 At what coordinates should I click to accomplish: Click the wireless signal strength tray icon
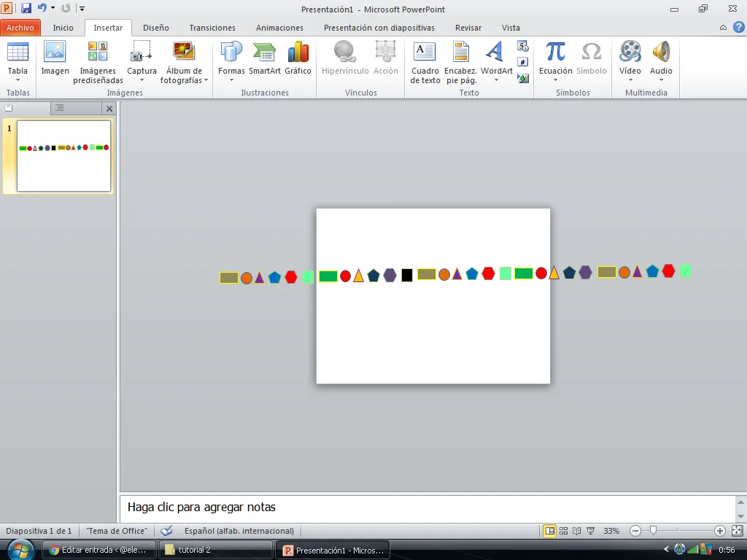(692, 550)
